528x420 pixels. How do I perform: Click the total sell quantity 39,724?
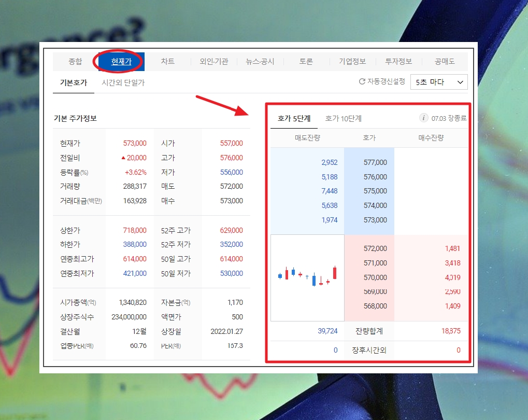327,331
